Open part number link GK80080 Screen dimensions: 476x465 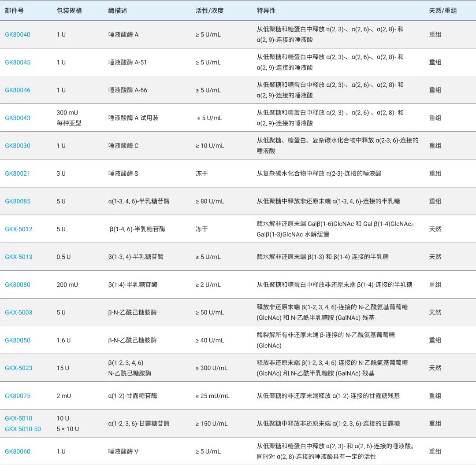(x=18, y=284)
